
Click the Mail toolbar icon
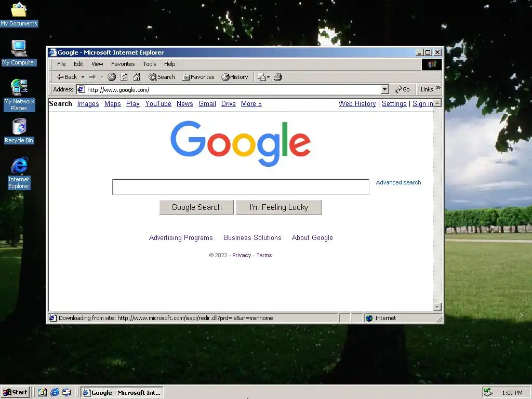click(x=262, y=77)
